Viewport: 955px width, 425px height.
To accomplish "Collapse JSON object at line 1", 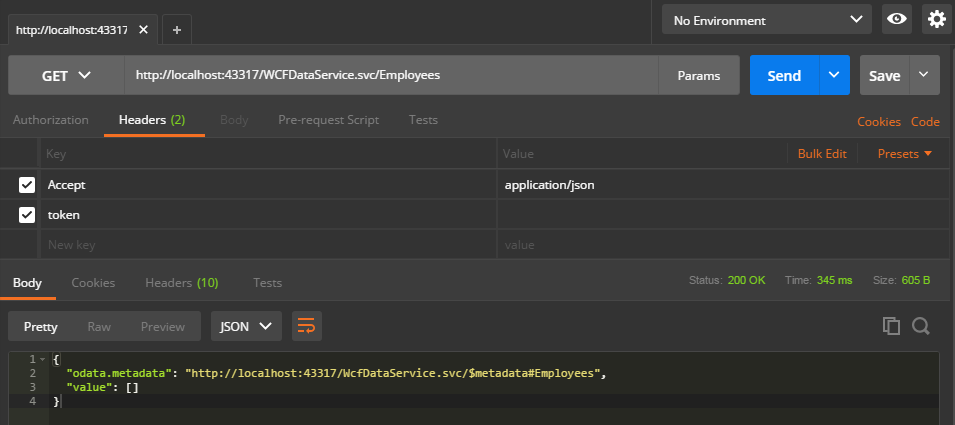I will click(x=43, y=359).
